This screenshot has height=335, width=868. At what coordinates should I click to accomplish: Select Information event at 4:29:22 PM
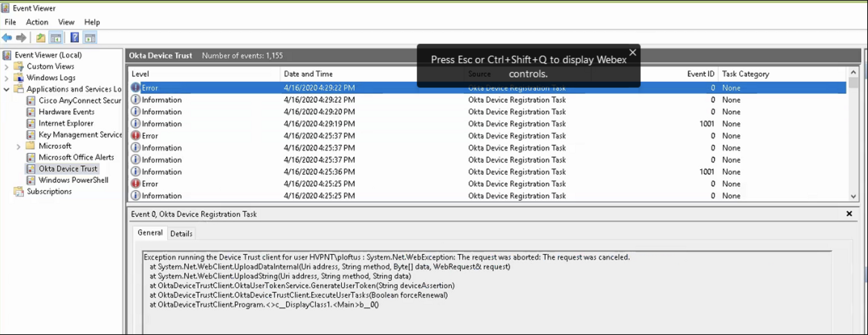[x=488, y=100]
